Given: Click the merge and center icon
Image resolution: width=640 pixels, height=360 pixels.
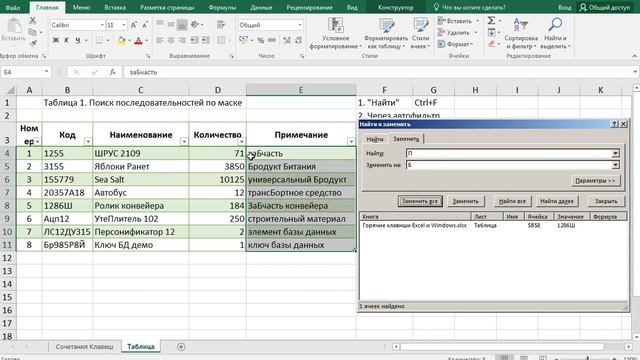Looking at the screenshot, I should click(x=221, y=40).
